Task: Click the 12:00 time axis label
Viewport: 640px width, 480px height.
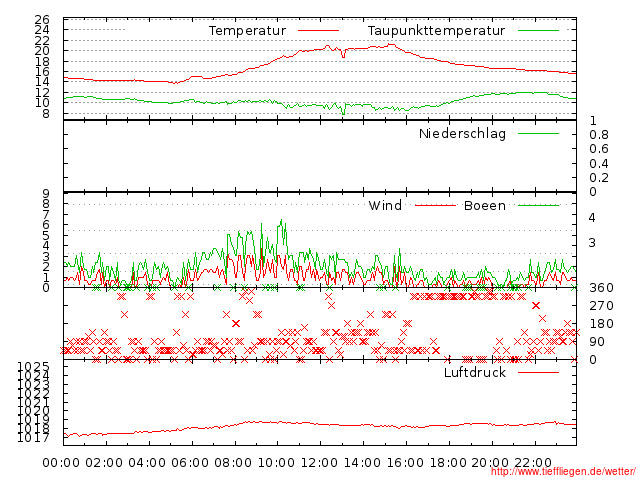Action: [x=319, y=463]
